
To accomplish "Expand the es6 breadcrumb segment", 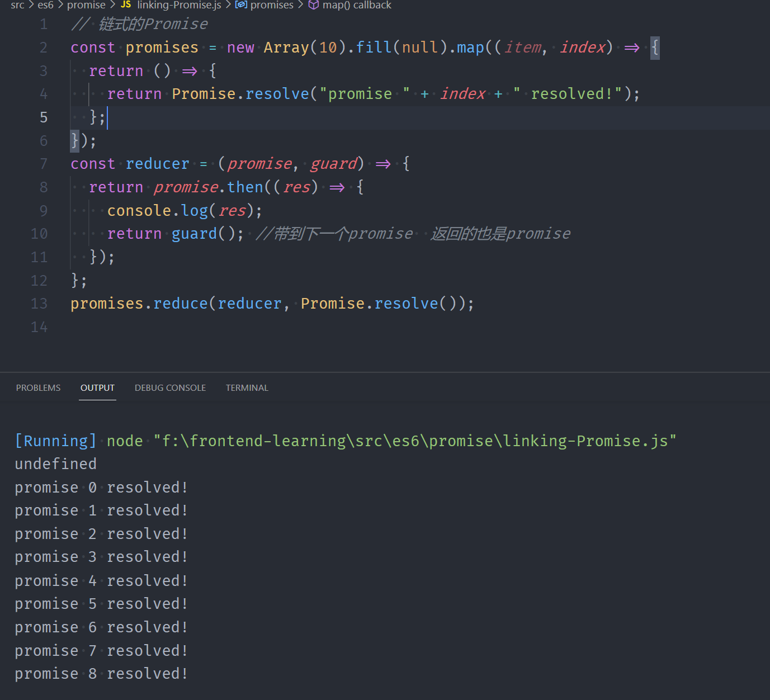I will click(45, 5).
